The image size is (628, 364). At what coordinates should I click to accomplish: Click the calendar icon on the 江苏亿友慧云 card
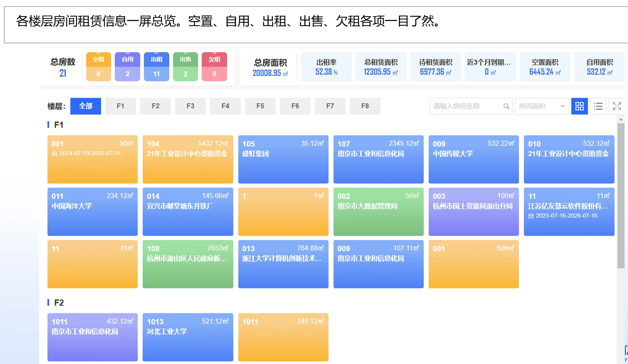pyautogui.click(x=531, y=216)
